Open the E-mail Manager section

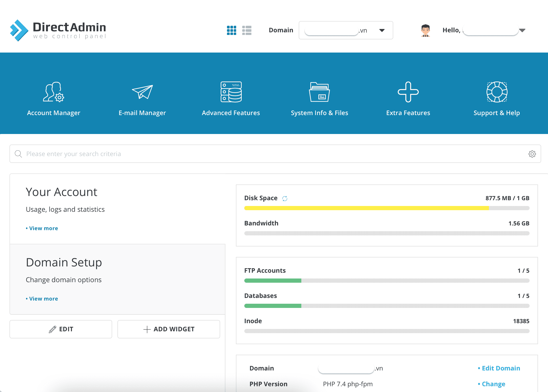point(142,99)
